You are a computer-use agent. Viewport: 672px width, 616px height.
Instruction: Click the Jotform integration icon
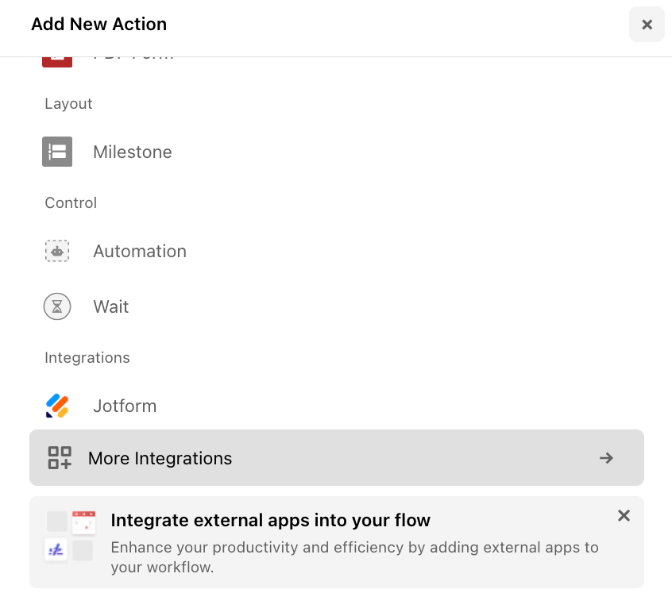pyautogui.click(x=56, y=406)
